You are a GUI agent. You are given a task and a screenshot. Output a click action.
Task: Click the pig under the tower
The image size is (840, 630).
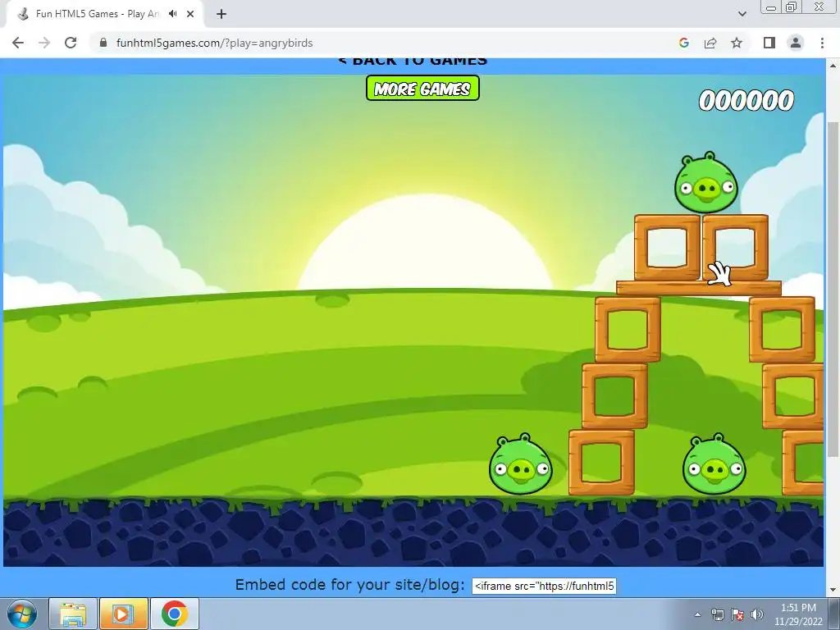pyautogui.click(x=714, y=464)
